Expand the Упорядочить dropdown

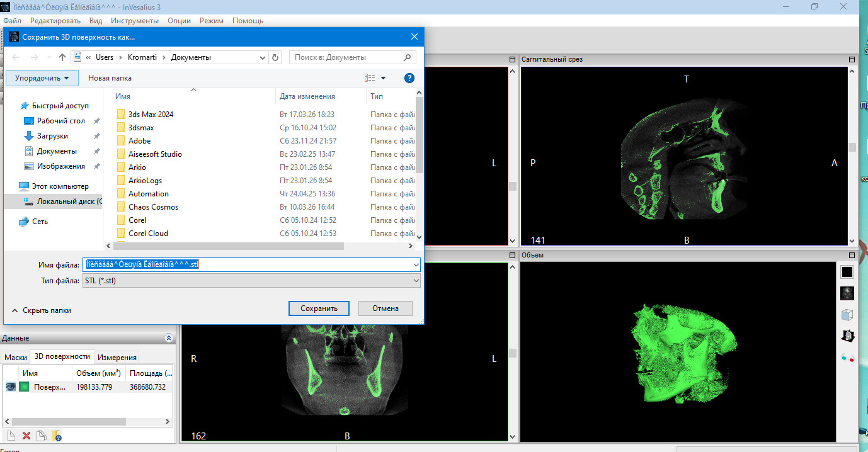pyautogui.click(x=42, y=78)
